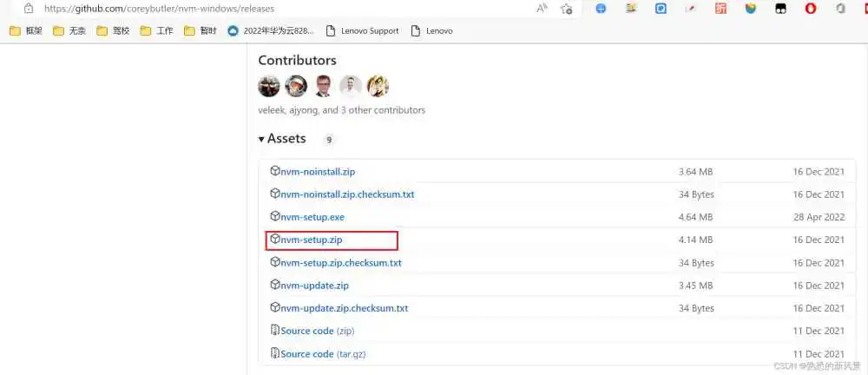Download nvm-setup.exe
Screen dimensions: 868x375
coord(312,217)
